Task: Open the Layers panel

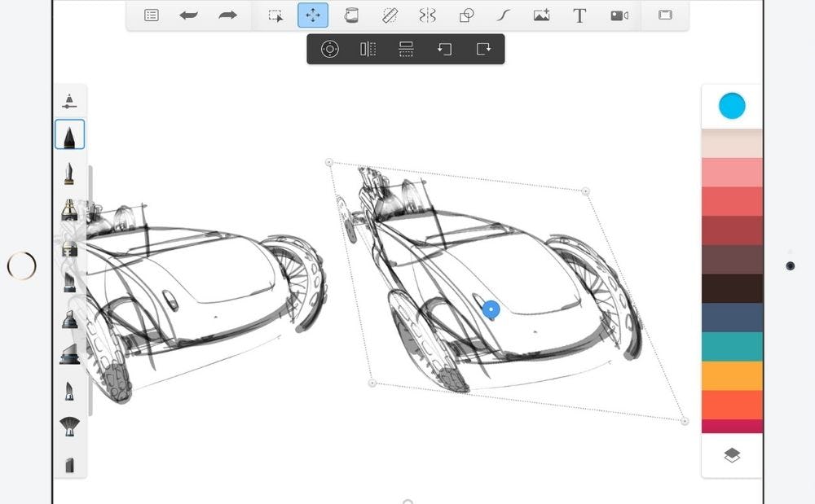Action: tap(732, 456)
